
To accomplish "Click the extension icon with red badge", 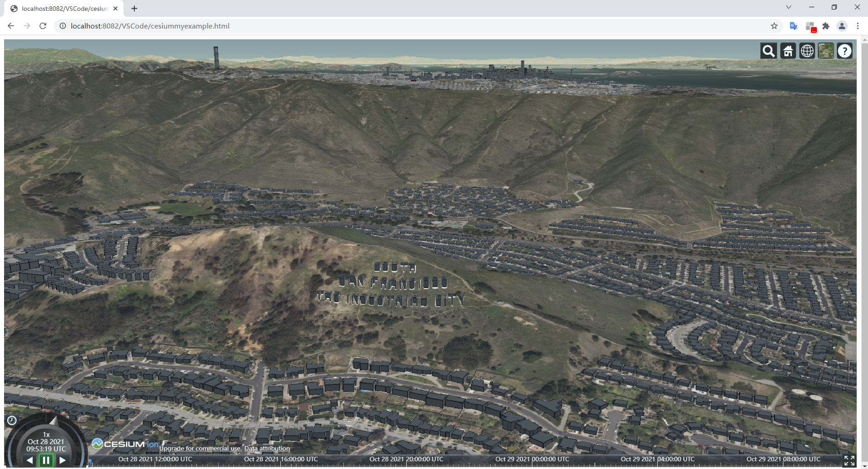I will point(810,26).
